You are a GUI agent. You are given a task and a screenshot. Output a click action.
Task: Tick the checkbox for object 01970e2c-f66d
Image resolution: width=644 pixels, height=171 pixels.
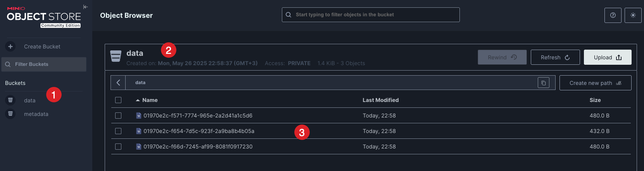coord(118,147)
